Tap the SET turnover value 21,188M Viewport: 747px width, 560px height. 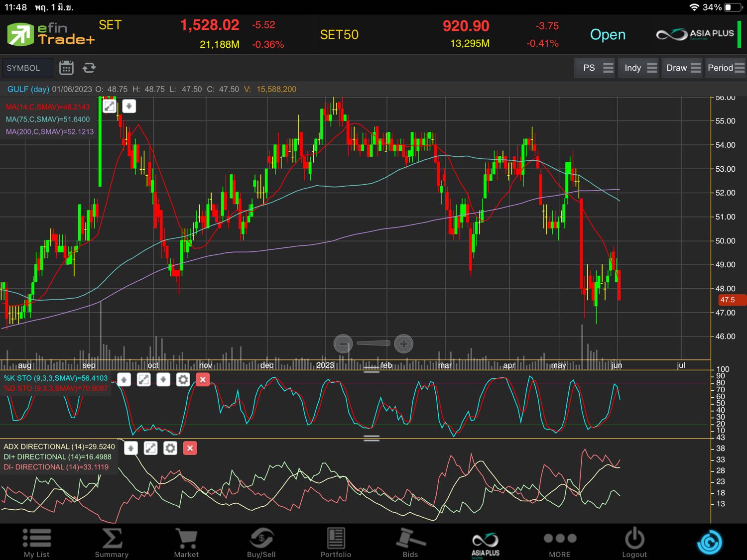[x=220, y=44]
